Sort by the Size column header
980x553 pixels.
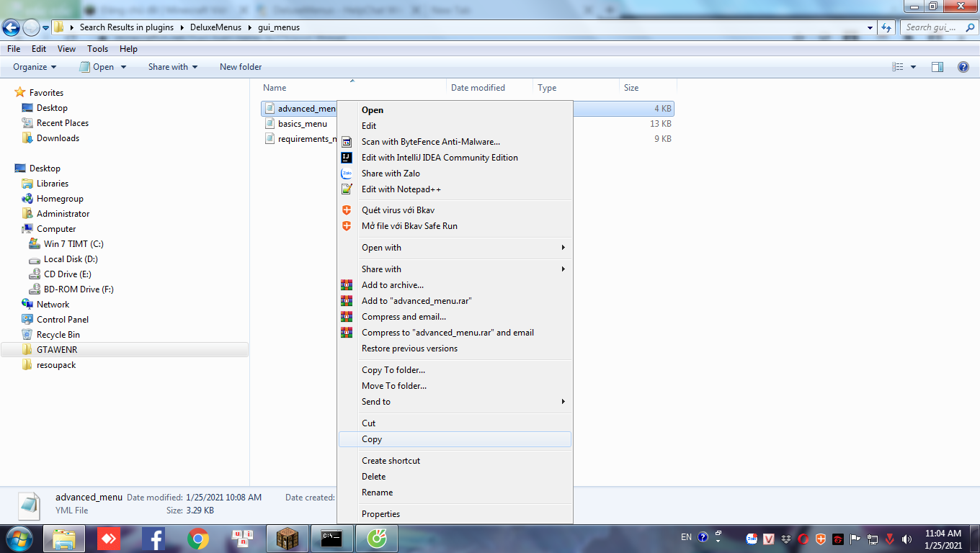coord(648,88)
